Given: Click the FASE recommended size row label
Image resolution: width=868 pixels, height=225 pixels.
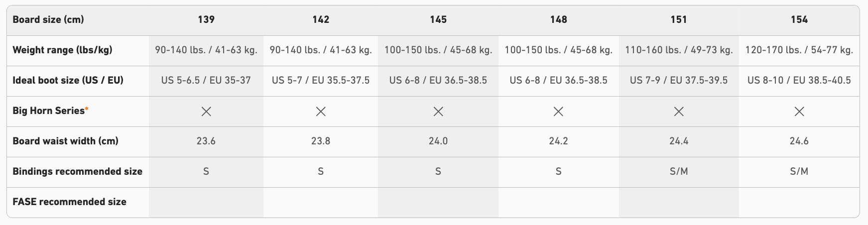Looking at the screenshot, I should [69, 202].
